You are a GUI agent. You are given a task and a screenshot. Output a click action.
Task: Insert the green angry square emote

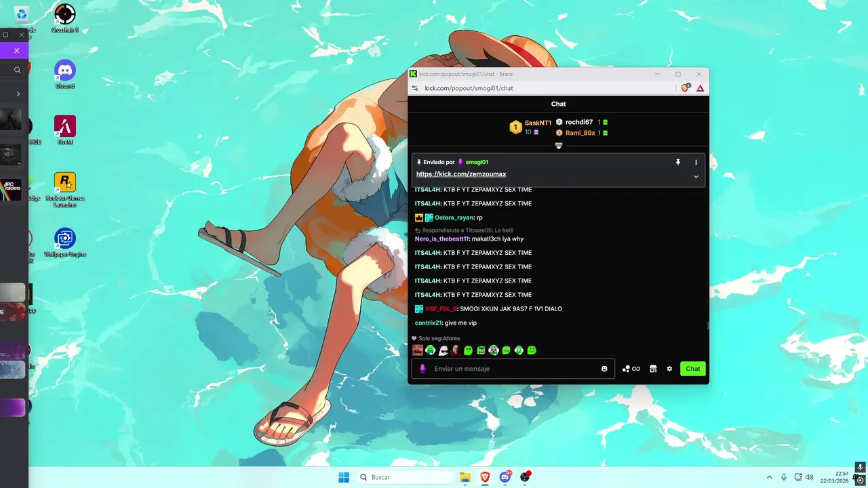pos(481,350)
